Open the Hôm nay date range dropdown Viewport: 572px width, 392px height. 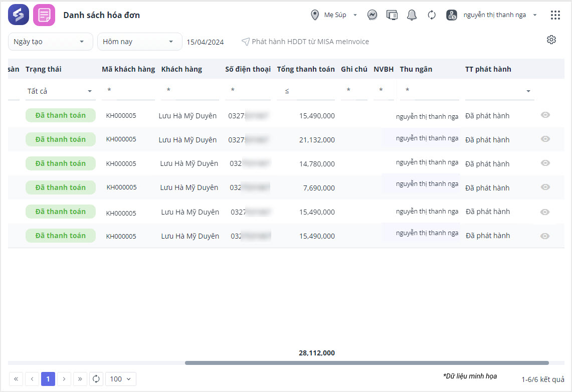click(139, 42)
